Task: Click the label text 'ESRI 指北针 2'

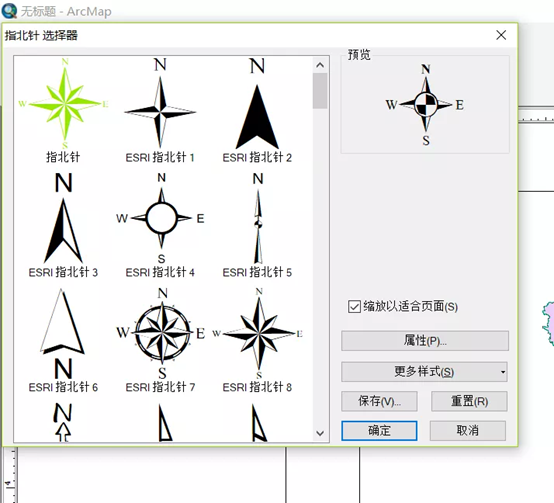Action: pyautogui.click(x=257, y=157)
